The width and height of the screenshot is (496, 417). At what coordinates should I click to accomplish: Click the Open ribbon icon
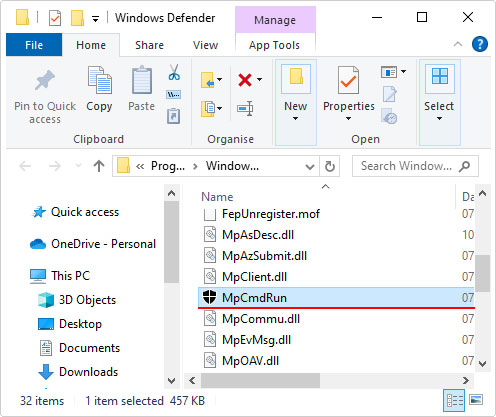[x=389, y=72]
